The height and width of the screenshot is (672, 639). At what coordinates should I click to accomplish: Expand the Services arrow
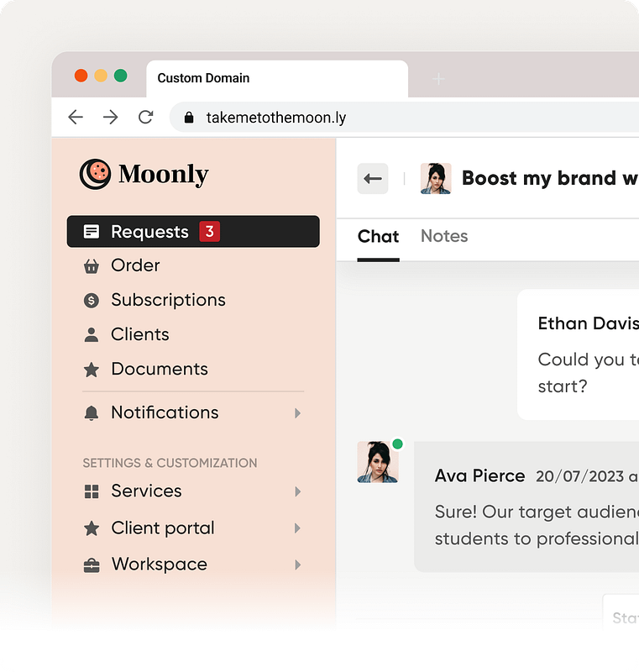pyautogui.click(x=297, y=491)
